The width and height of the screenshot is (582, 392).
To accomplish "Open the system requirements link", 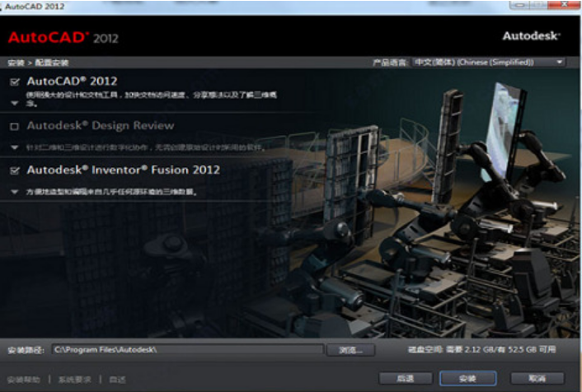I will click(75, 380).
